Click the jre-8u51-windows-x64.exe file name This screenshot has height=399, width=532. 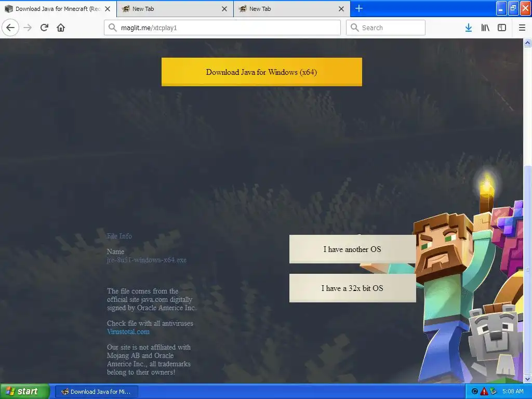[147, 260]
